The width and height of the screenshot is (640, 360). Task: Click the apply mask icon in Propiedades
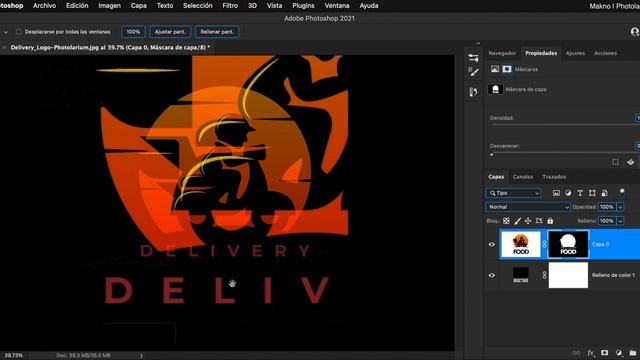point(631,162)
